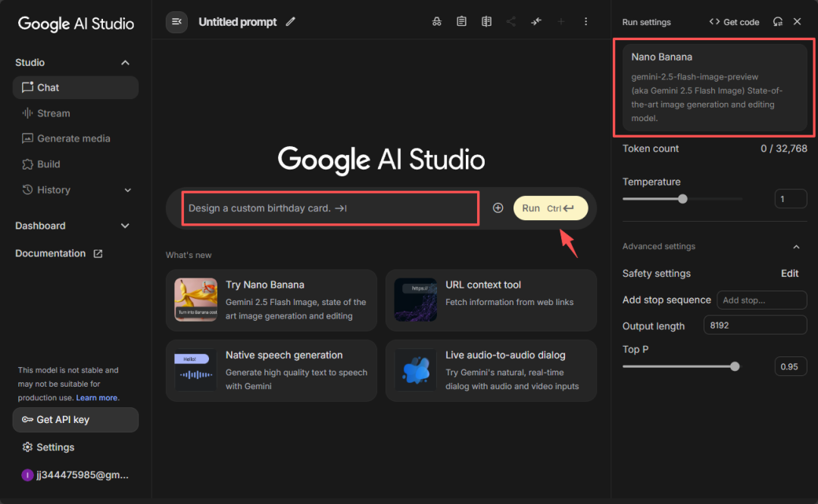
Task: Click the URL context tool thumbnail
Action: [415, 300]
